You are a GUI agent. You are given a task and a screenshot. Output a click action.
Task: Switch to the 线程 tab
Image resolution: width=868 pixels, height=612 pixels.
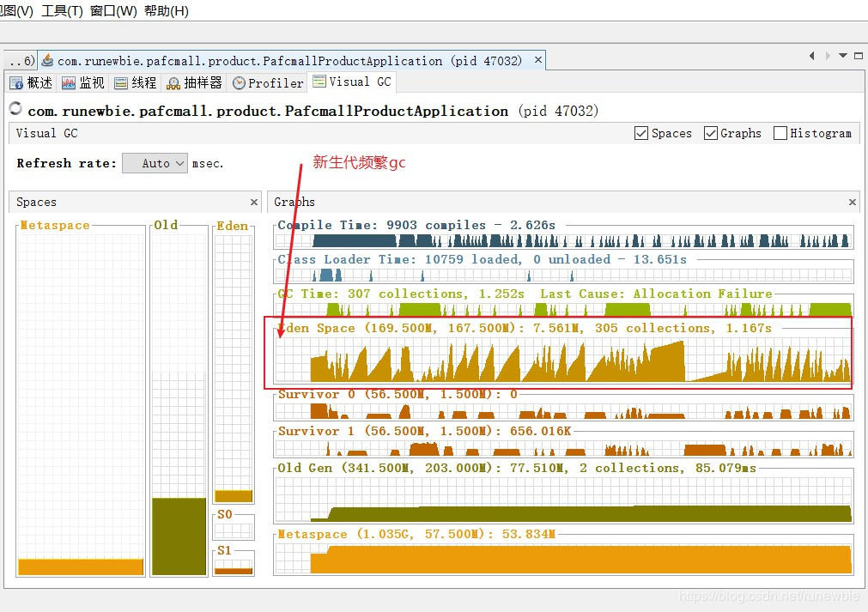click(x=135, y=83)
